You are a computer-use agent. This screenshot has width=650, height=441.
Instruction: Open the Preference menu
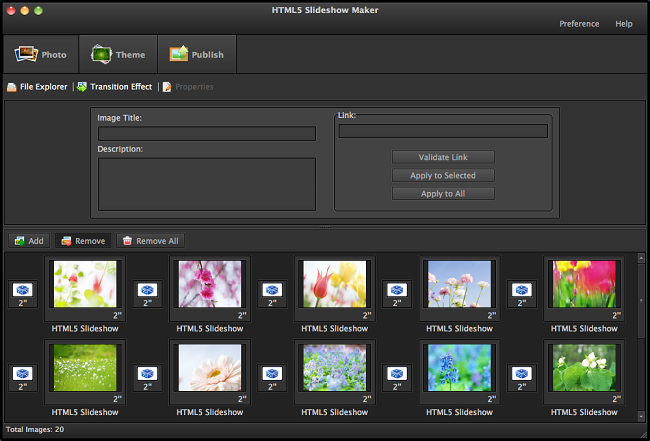tap(579, 24)
